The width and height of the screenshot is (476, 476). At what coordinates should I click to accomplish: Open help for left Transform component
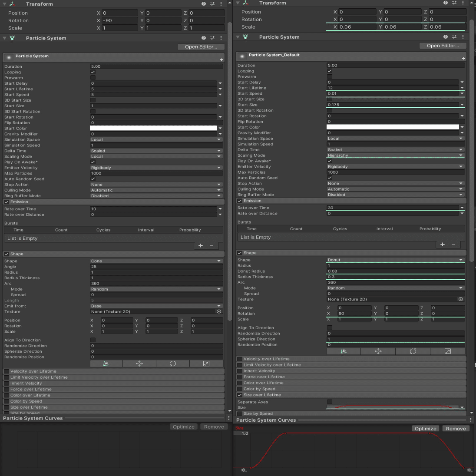[x=203, y=4]
